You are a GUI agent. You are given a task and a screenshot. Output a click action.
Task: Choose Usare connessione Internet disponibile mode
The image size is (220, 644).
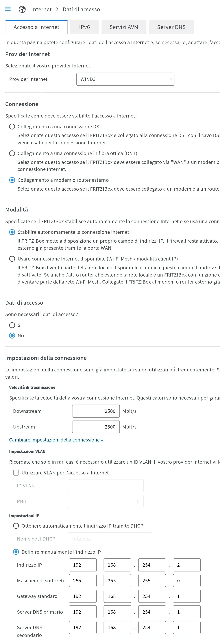[x=12, y=259]
